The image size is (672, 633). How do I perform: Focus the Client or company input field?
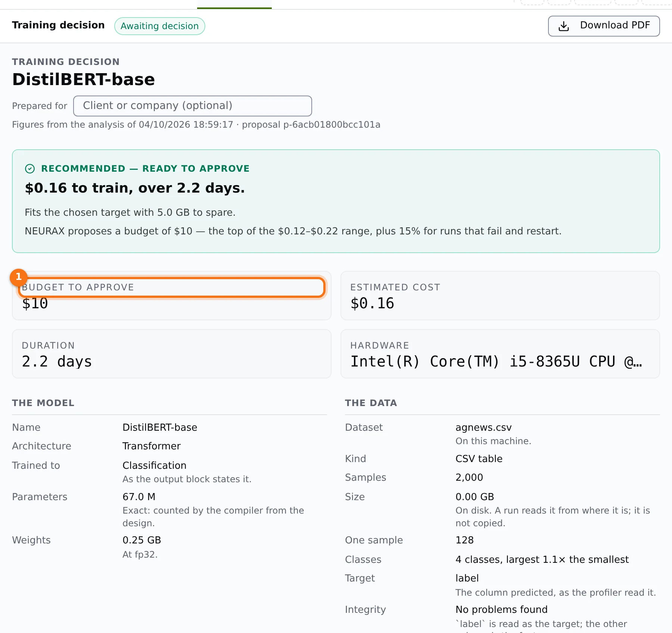pos(193,106)
